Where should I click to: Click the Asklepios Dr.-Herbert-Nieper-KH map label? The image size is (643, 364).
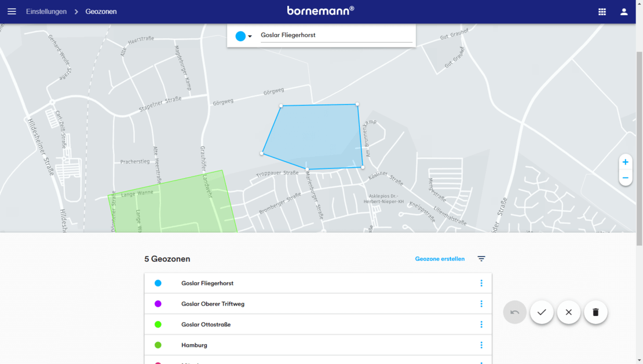(x=383, y=198)
